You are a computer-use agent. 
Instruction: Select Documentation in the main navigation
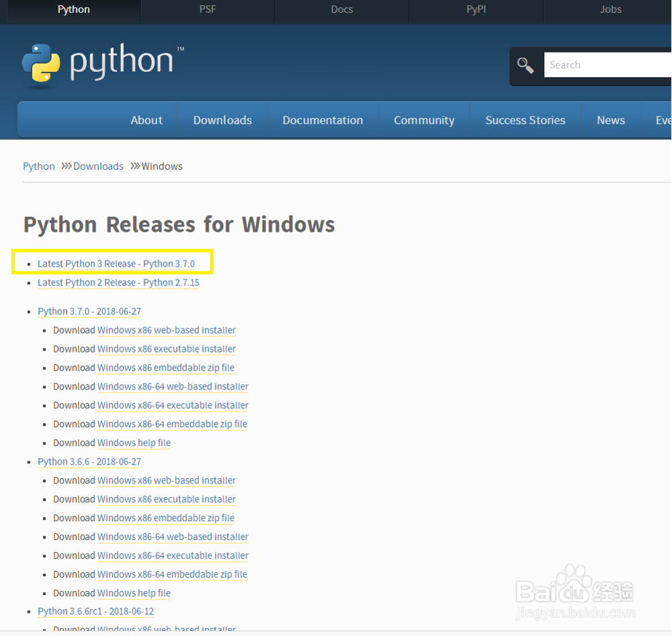[x=323, y=120]
